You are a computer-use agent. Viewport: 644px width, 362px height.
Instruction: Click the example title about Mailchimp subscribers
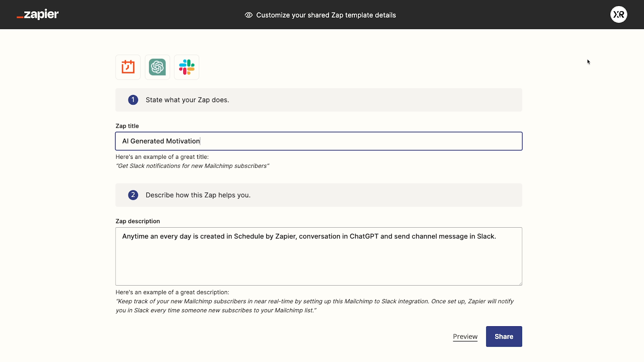point(192,166)
